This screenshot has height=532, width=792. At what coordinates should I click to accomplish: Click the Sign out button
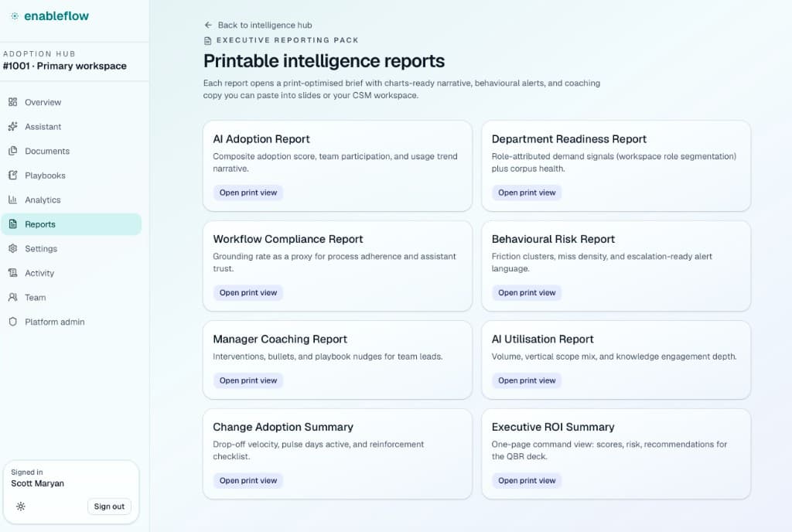click(x=109, y=506)
